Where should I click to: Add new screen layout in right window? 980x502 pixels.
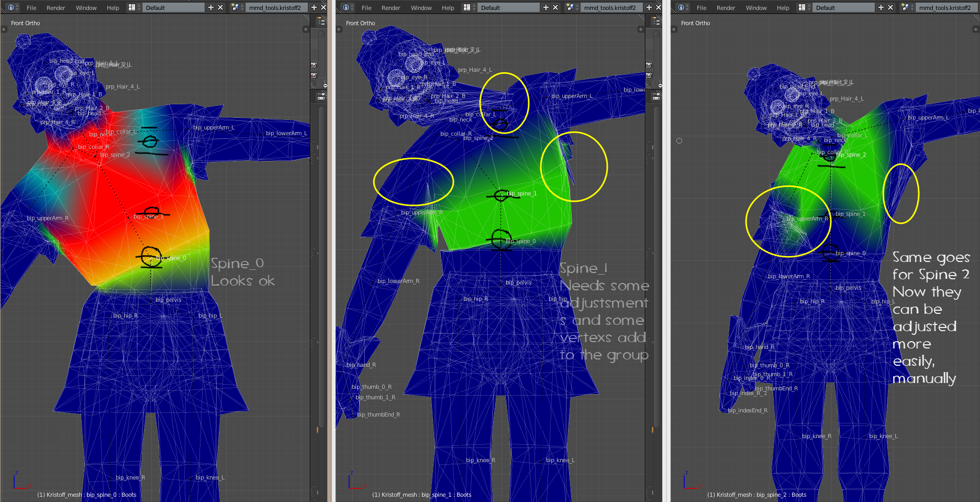[x=881, y=7]
